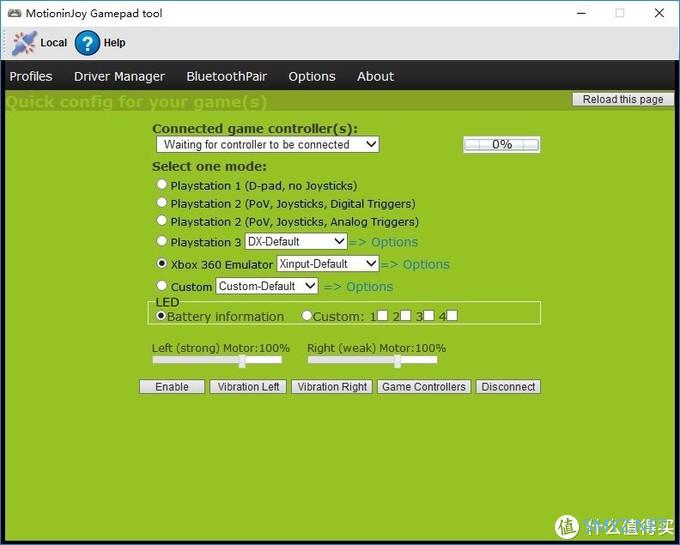Select Playstation 2 Digital Triggers mode
This screenshot has height=545, width=680.
[161, 202]
